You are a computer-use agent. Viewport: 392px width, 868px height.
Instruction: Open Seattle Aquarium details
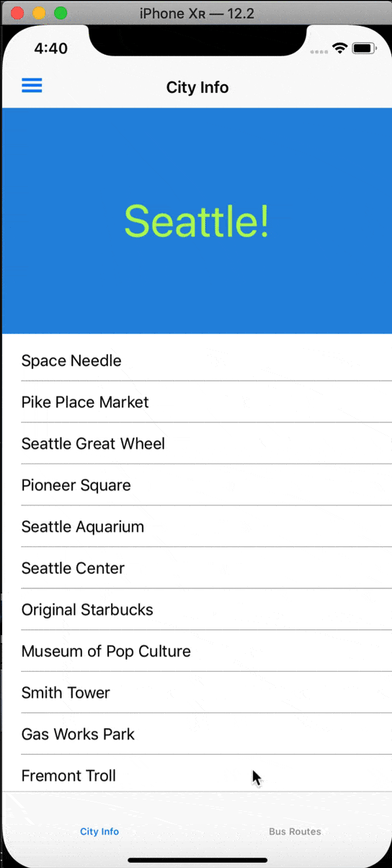click(x=197, y=526)
